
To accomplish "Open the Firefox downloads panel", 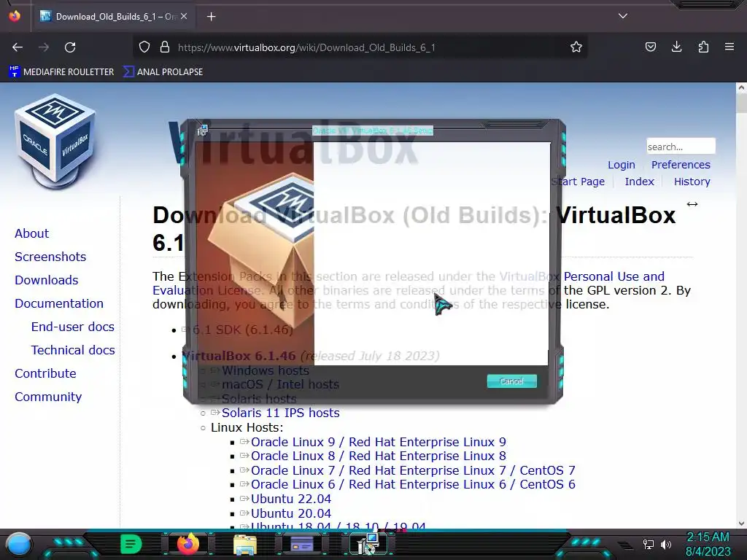I will [x=676, y=47].
